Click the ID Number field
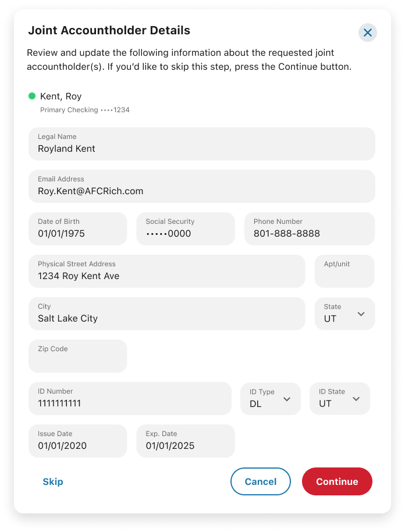Screen dimensions: 405x532 (x=130, y=399)
